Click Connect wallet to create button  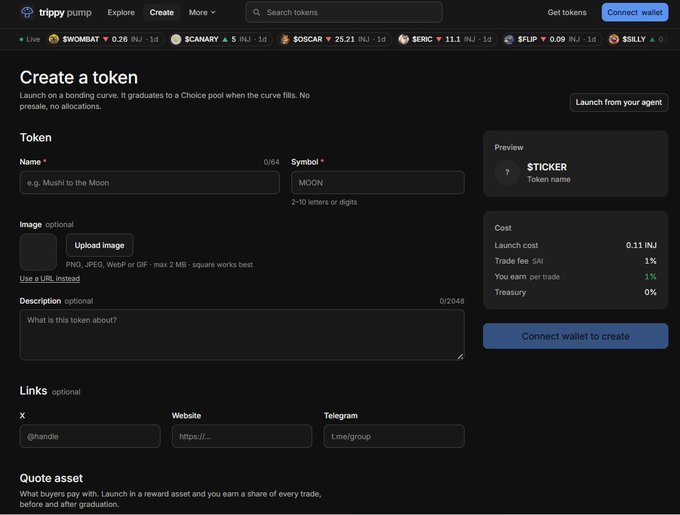575,336
